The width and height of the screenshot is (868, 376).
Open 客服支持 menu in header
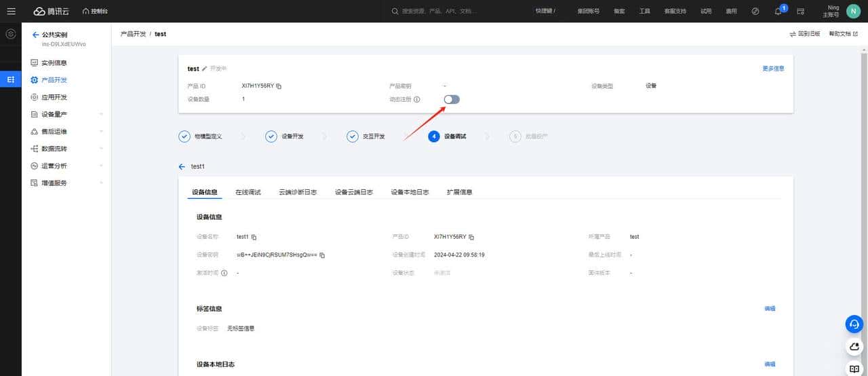pyautogui.click(x=675, y=11)
